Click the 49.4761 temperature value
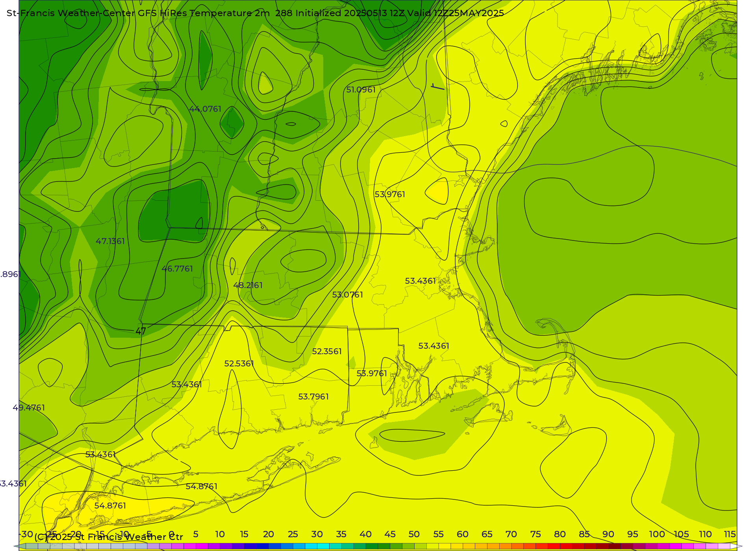The image size is (756, 551). (29, 408)
